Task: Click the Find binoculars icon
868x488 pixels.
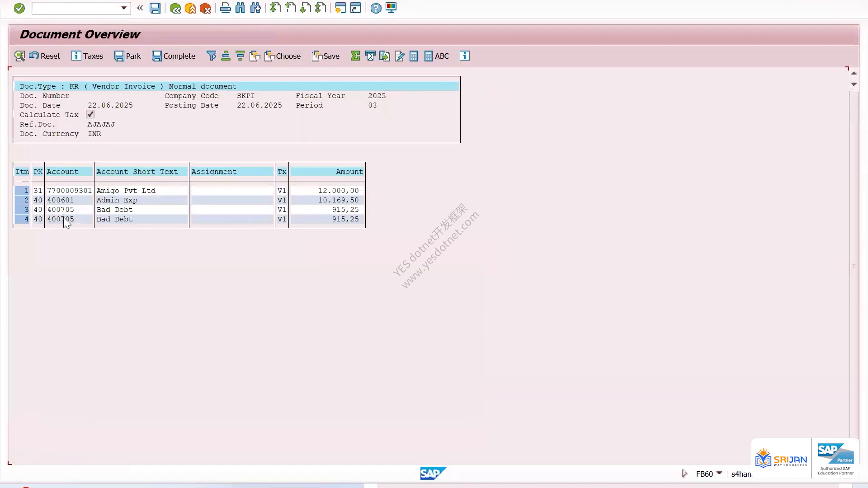Action: 240,8
